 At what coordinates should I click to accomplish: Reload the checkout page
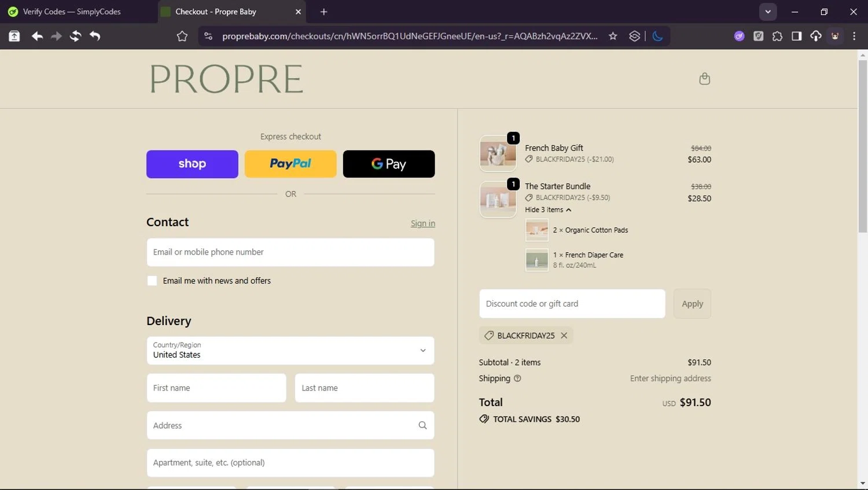[75, 36]
